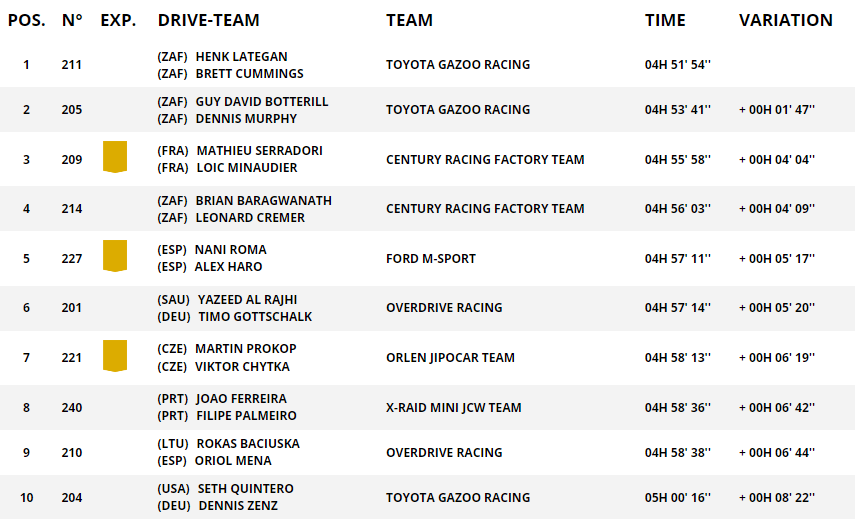Viewport: 855px width, 519px height.
Task: Click the yellow badge beside Mathieu Serradori
Action: [x=115, y=157]
